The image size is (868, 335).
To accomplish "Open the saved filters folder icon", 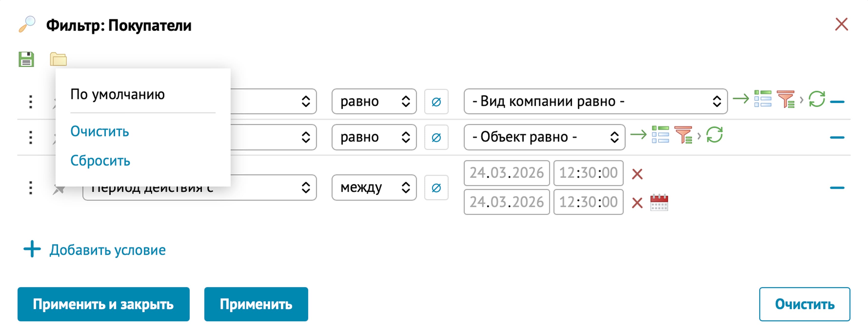I will tap(58, 59).
